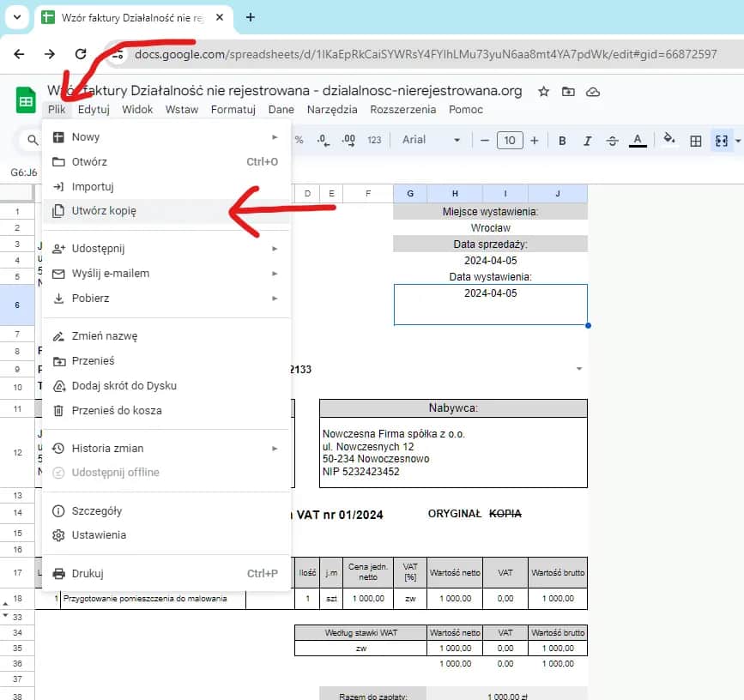This screenshot has width=744, height=700.
Task: Open the 123 number format dropdown
Action: [x=374, y=140]
